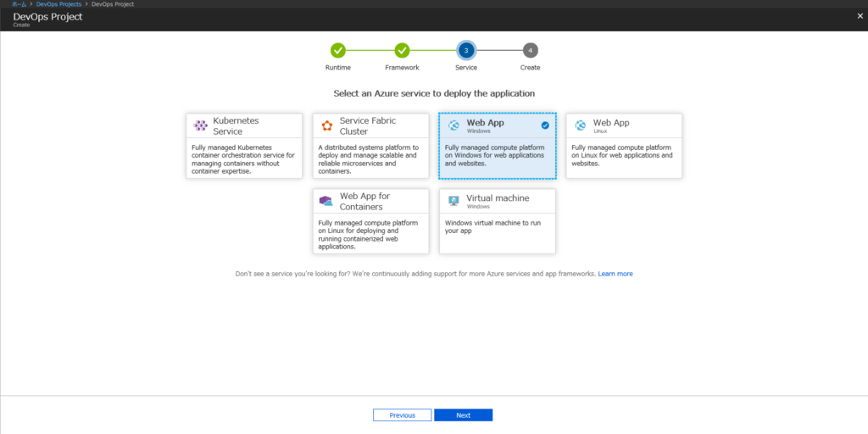This screenshot has width=868, height=434.
Task: Select the Service Fabric Cluster title
Action: [x=368, y=125]
